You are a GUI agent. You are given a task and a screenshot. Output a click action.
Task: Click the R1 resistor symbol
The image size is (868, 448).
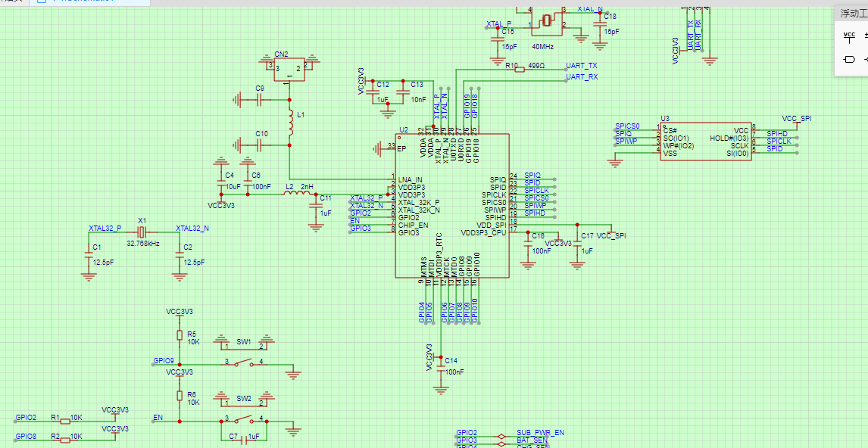coord(65,422)
